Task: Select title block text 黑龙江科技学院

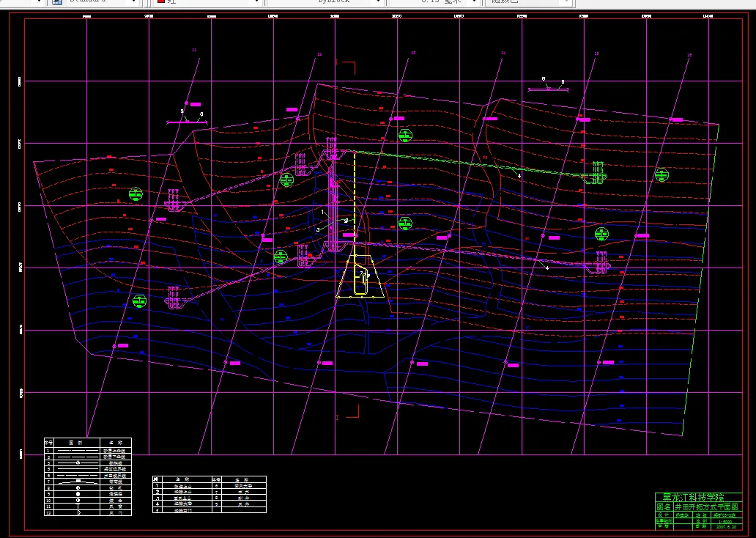Action: tap(694, 498)
